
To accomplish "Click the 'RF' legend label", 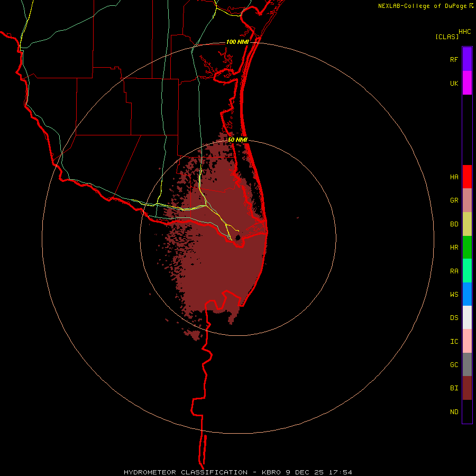I will tap(454, 60).
